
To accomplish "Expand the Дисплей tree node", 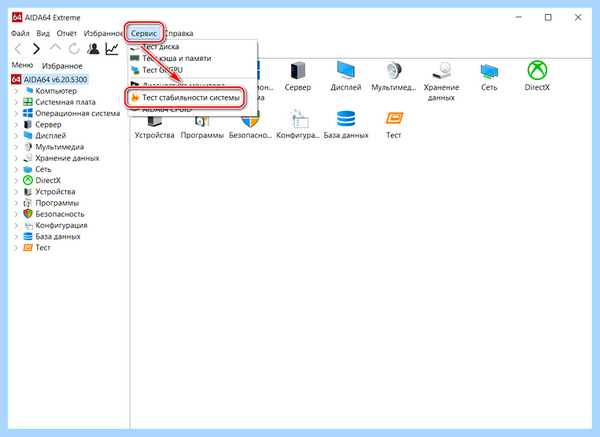I will (16, 136).
